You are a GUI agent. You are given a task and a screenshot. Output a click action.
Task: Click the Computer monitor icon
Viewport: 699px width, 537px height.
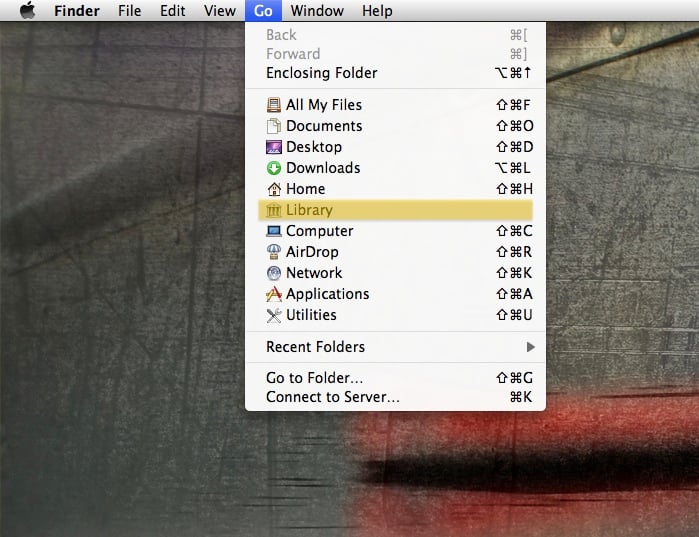point(273,231)
